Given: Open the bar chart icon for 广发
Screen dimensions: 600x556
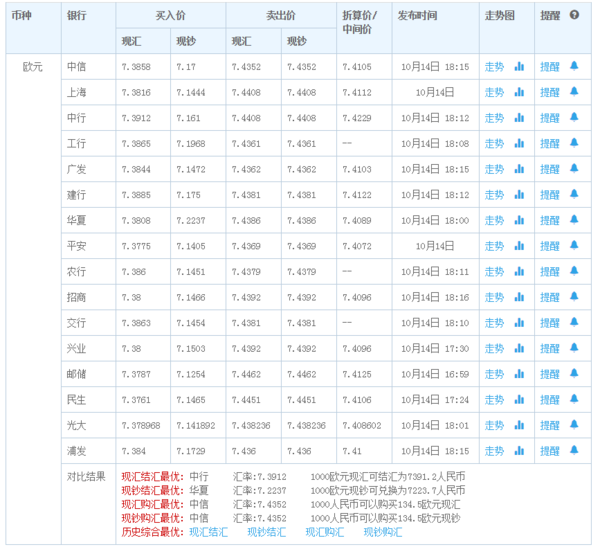Looking at the screenshot, I should [x=519, y=169].
